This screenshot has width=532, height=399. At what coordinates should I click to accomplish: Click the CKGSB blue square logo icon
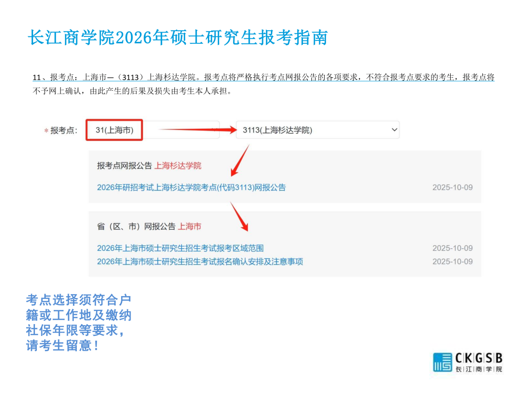coord(442,362)
